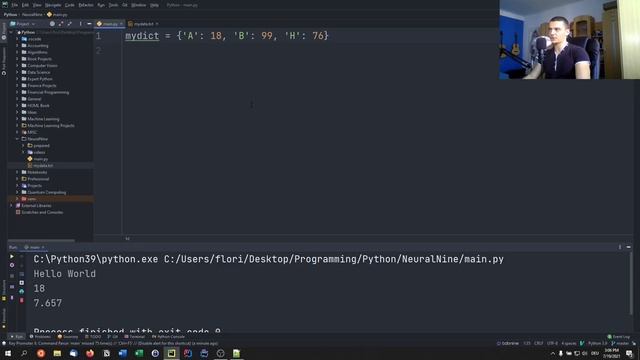This screenshot has width=640, height=360.
Task: Hide the Project tool window
Action: pyautogui.click(x=89, y=24)
